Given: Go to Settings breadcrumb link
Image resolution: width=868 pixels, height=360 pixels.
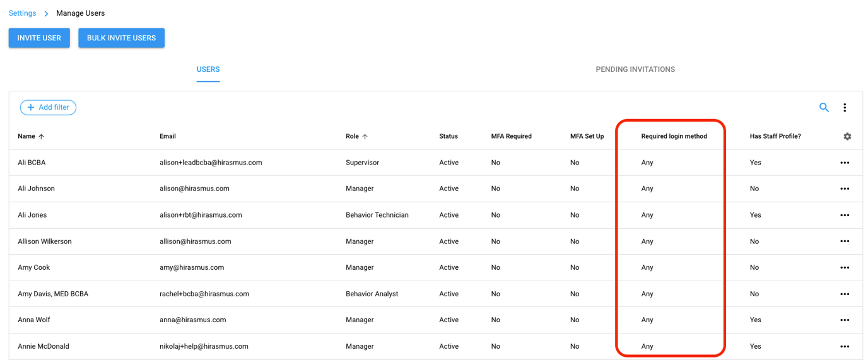Looking at the screenshot, I should 22,13.
